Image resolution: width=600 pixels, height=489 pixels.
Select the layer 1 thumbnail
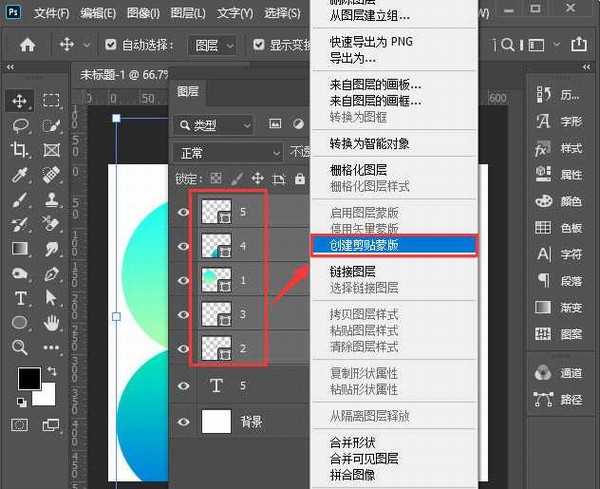pyautogui.click(x=216, y=280)
